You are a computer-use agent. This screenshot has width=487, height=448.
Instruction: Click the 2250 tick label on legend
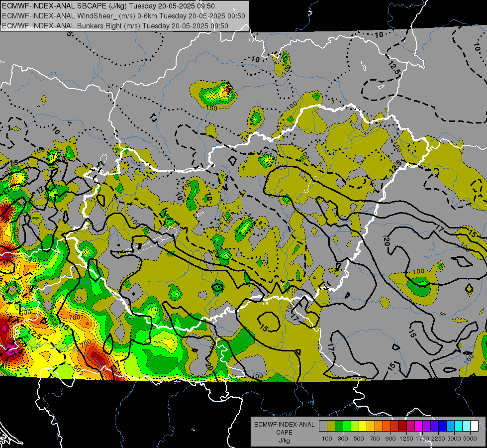[438, 439]
